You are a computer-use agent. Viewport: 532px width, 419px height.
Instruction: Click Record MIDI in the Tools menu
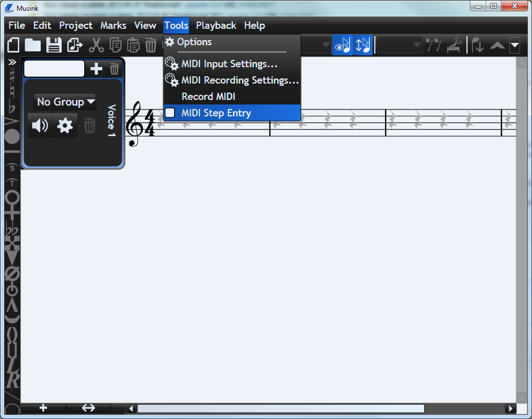pyautogui.click(x=208, y=97)
